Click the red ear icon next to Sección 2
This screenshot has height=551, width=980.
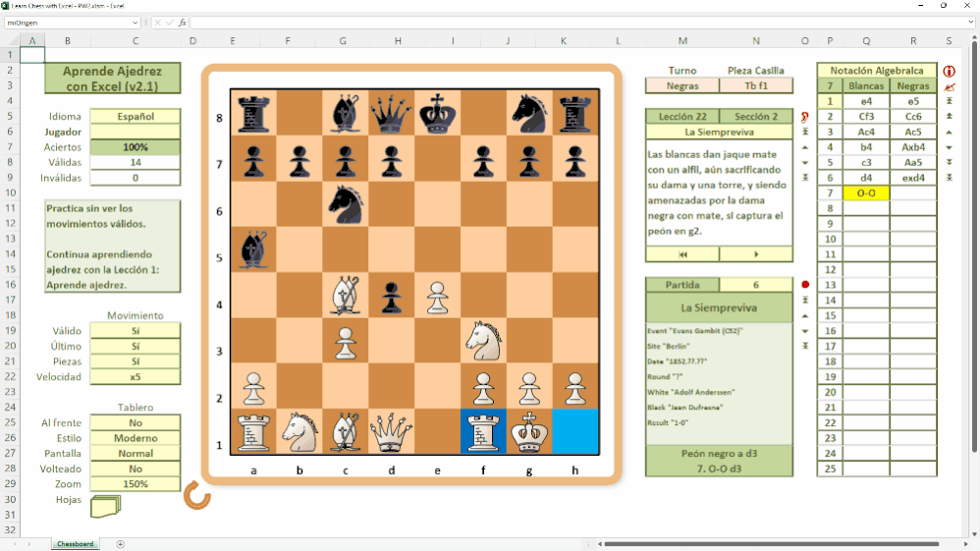pos(805,117)
